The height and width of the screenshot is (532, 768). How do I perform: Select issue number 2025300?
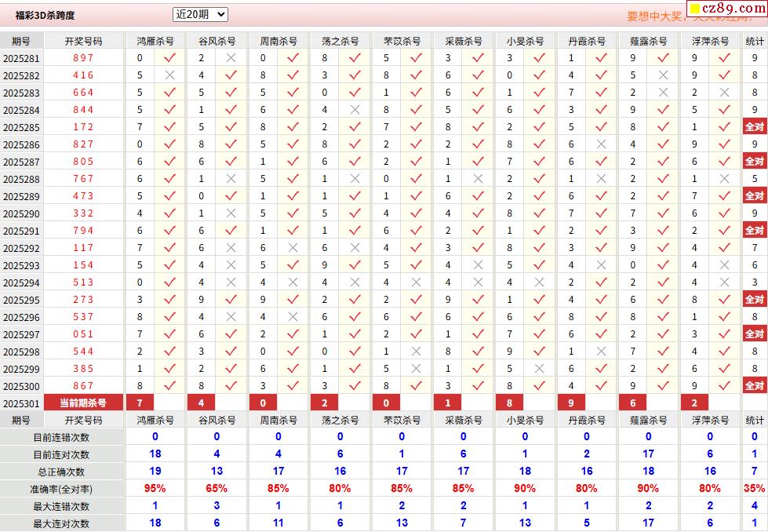tap(21, 387)
